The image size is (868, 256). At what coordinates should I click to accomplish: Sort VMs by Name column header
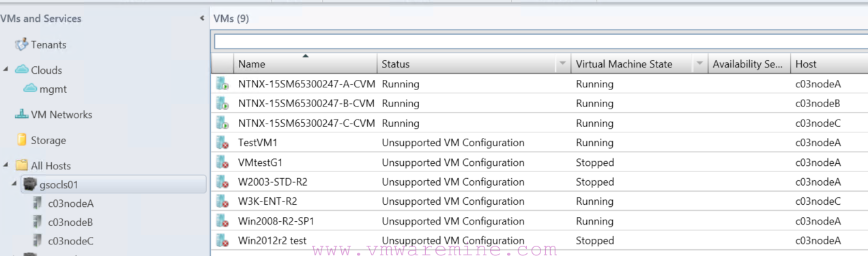pyautogui.click(x=305, y=64)
